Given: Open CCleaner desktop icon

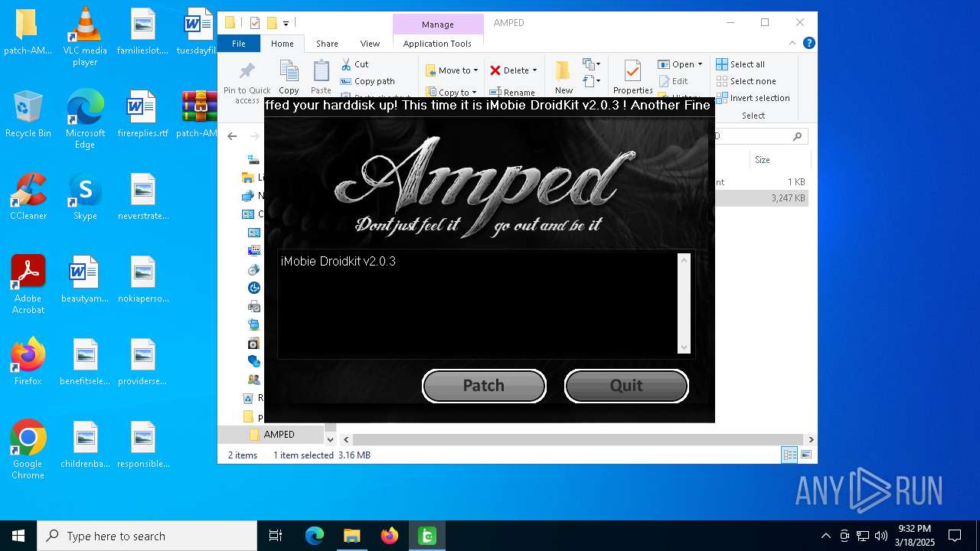Looking at the screenshot, I should click(28, 197).
